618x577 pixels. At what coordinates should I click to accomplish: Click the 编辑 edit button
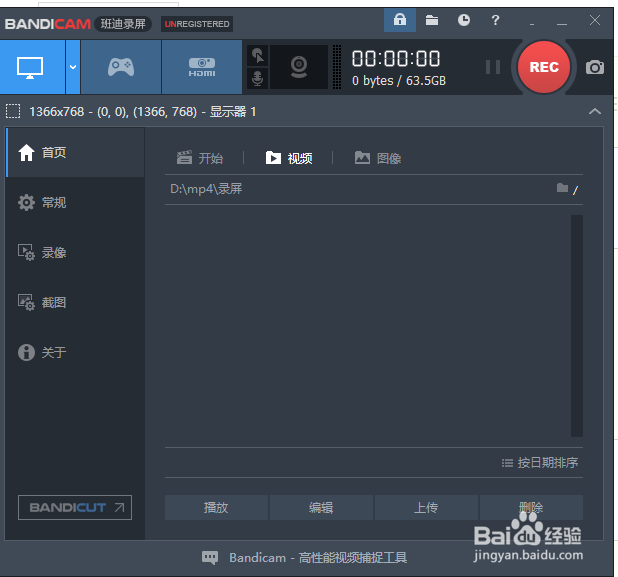click(321, 507)
